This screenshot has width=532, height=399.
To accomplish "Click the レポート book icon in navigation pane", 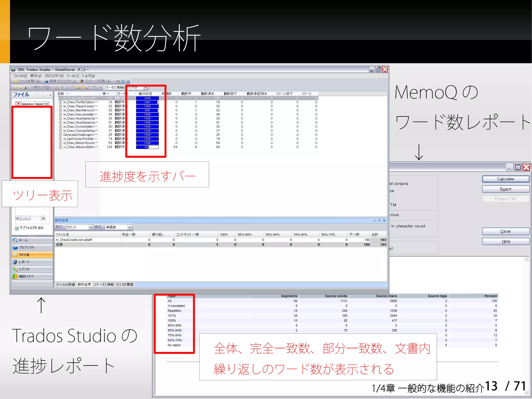I will click(x=15, y=262).
